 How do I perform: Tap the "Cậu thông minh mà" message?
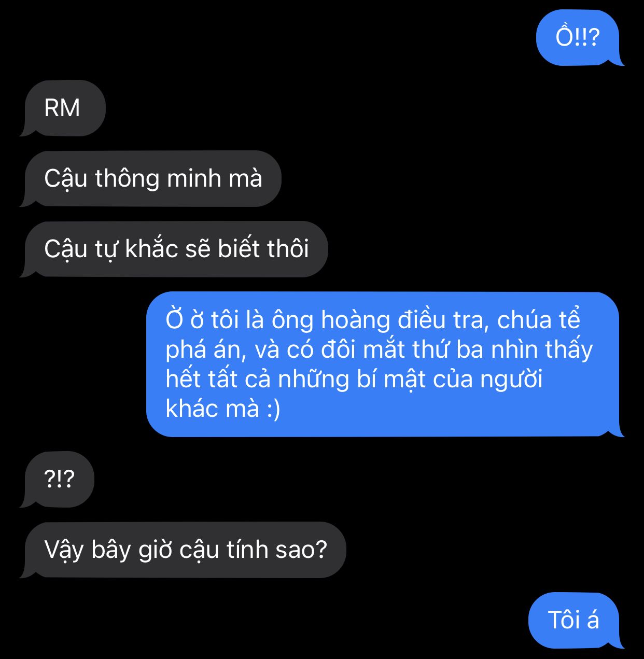(x=151, y=178)
